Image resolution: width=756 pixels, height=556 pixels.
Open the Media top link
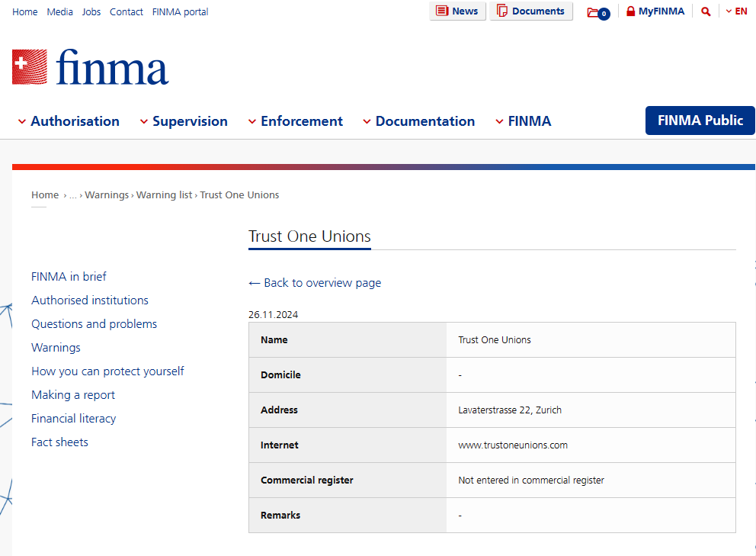pyautogui.click(x=59, y=11)
